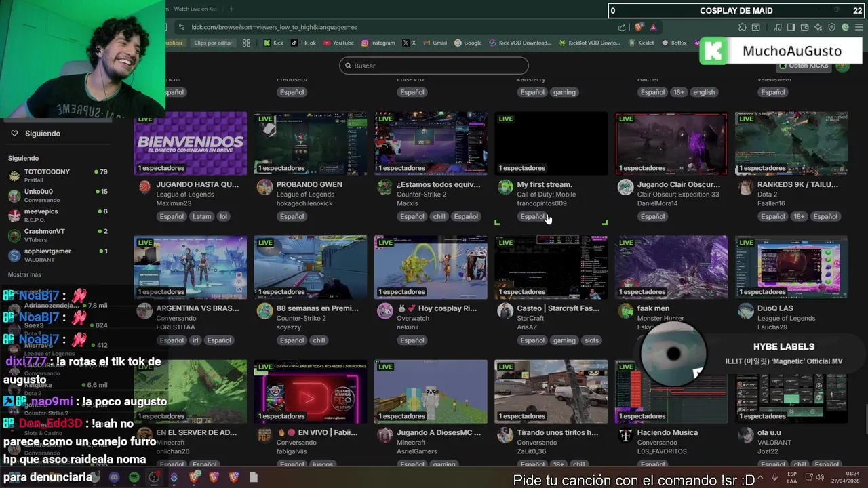This screenshot has height=488, width=868.
Task: Open the KickBot VOD Downloader bookmark
Action: point(589,43)
